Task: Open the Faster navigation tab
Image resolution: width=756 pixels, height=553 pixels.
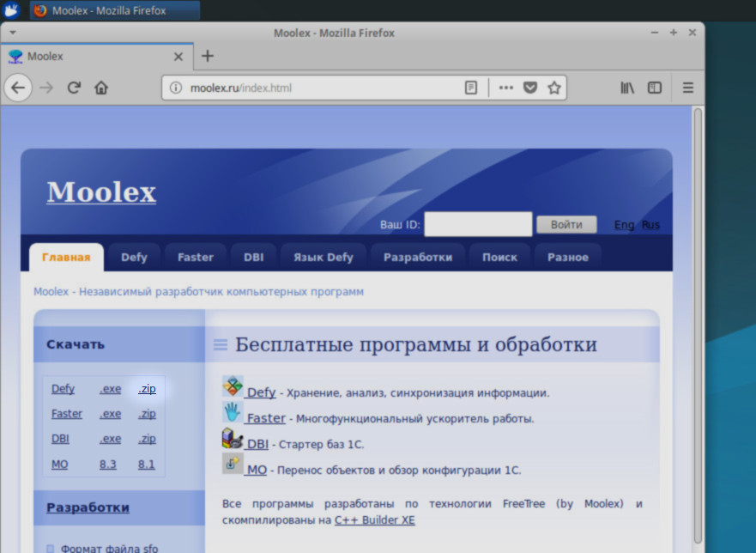Action: point(196,258)
